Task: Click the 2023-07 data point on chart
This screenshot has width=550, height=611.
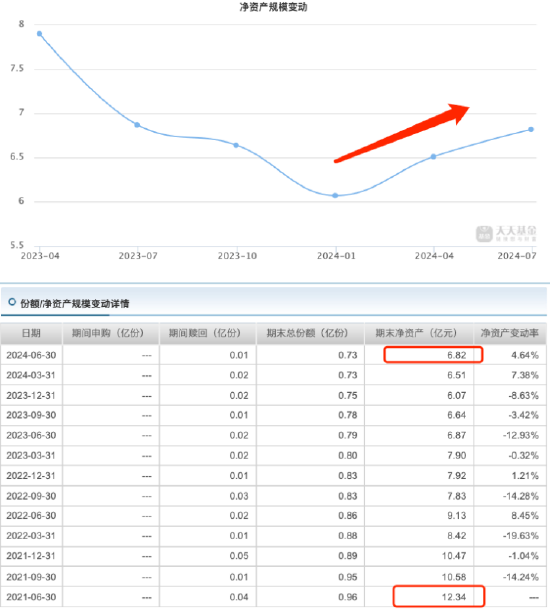Action: [137, 125]
